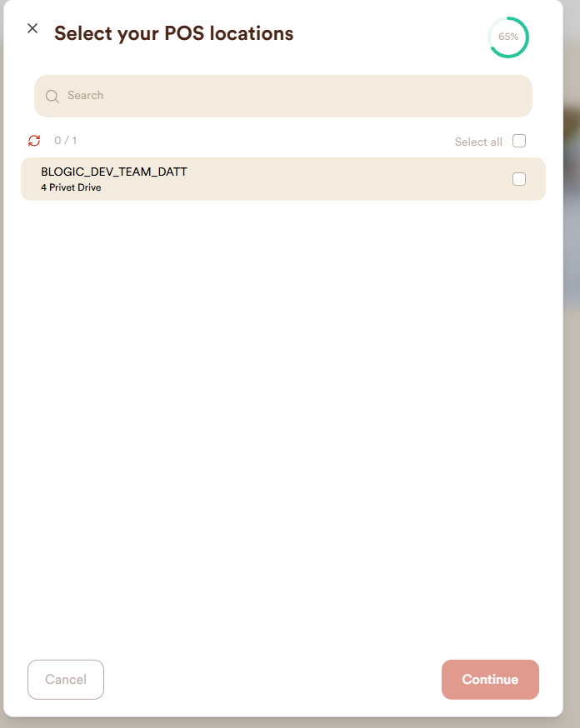This screenshot has height=728, width=580.
Task: Select the BLOGIC_DEV_TEAM_DATT location name
Action: (x=114, y=172)
